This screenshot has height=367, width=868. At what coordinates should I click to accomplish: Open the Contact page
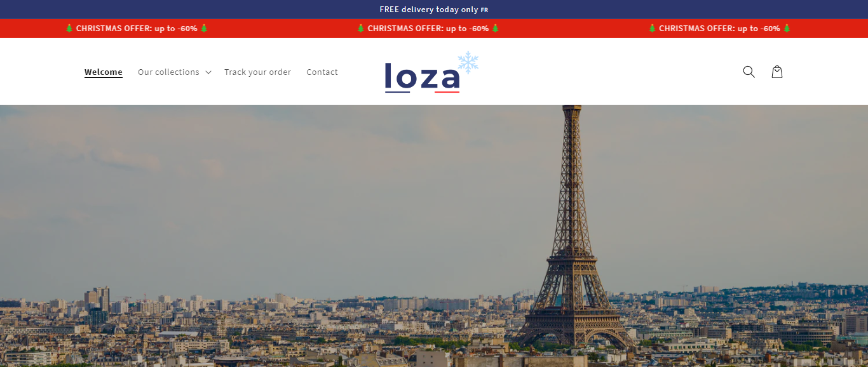pos(322,72)
